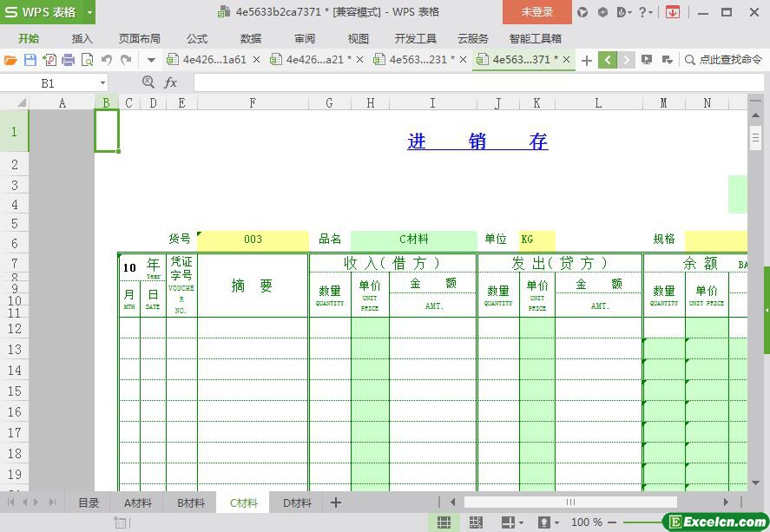Screen dimensions: 770x532
Task: Open print preview icon
Action: (x=87, y=60)
